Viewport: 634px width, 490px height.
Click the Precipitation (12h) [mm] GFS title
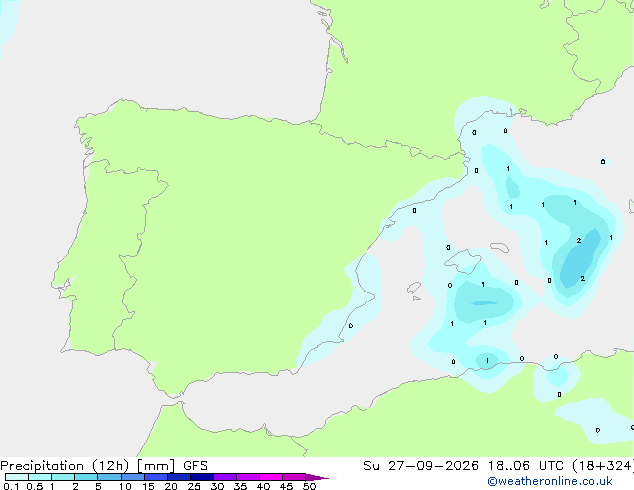[104, 466]
